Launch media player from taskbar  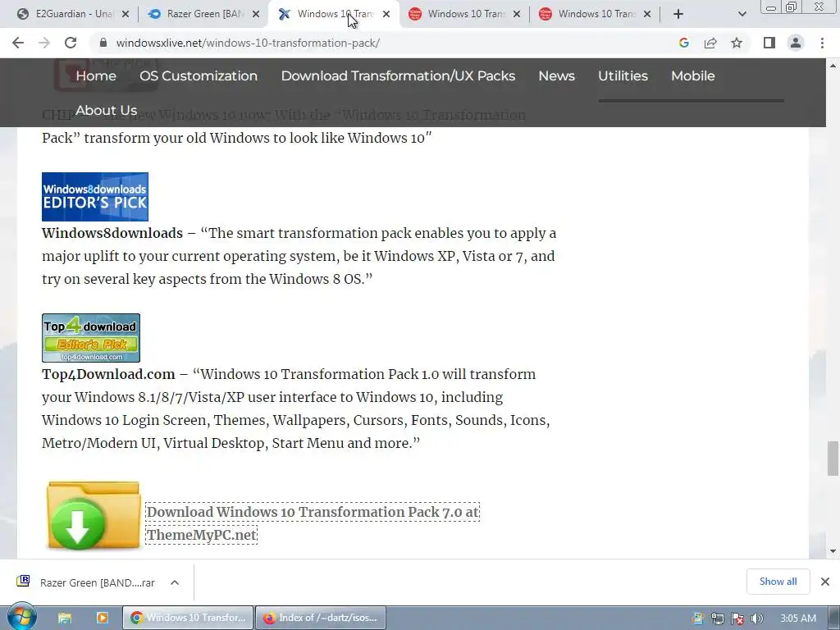coord(102,618)
